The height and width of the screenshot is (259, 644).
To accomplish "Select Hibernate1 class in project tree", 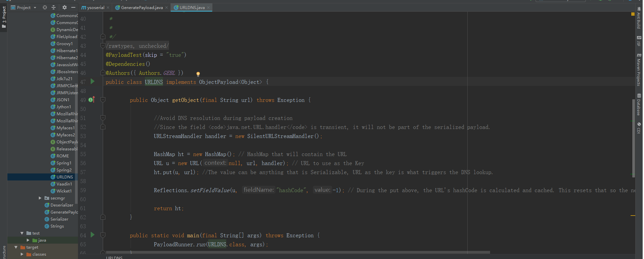I will click(x=67, y=50).
